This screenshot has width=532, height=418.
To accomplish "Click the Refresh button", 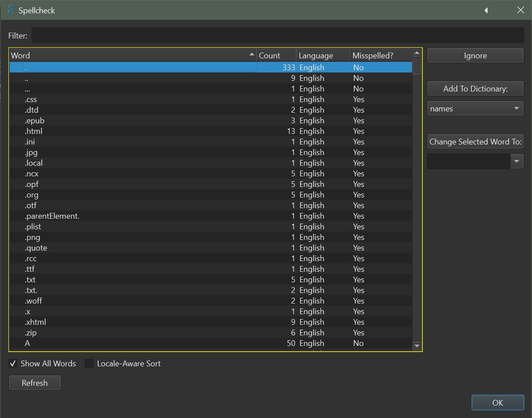I will [x=34, y=383].
